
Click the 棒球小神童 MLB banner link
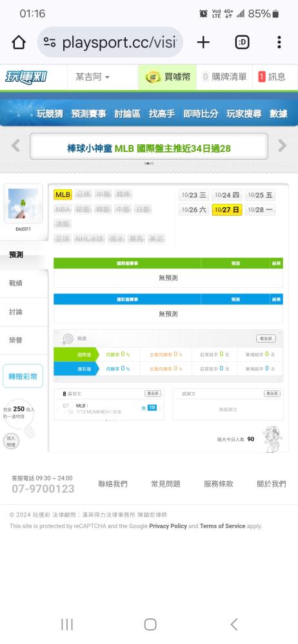coord(149,148)
